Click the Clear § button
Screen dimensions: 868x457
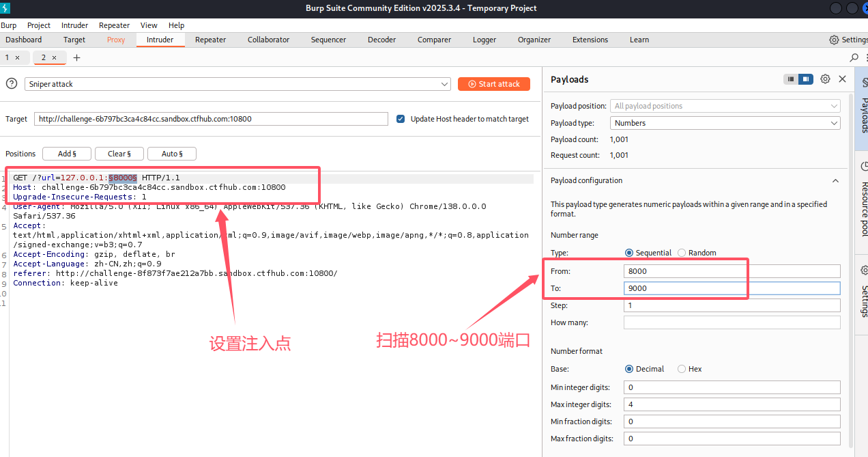point(119,154)
